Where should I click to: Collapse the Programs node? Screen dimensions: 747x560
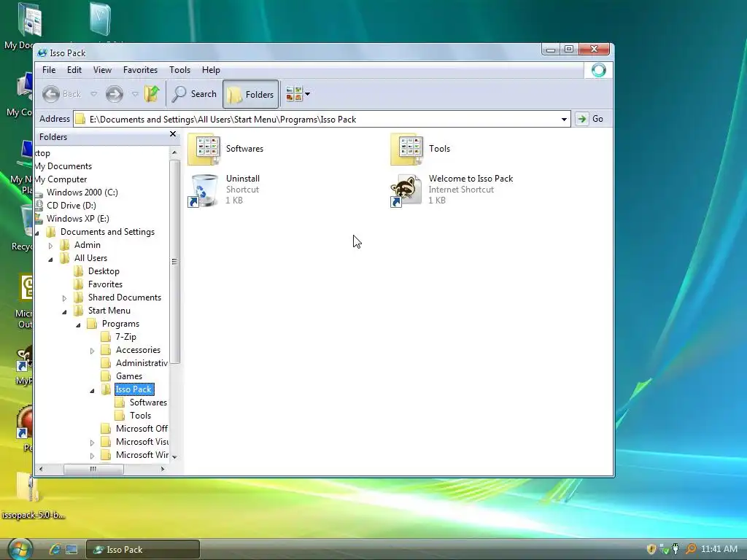click(78, 324)
